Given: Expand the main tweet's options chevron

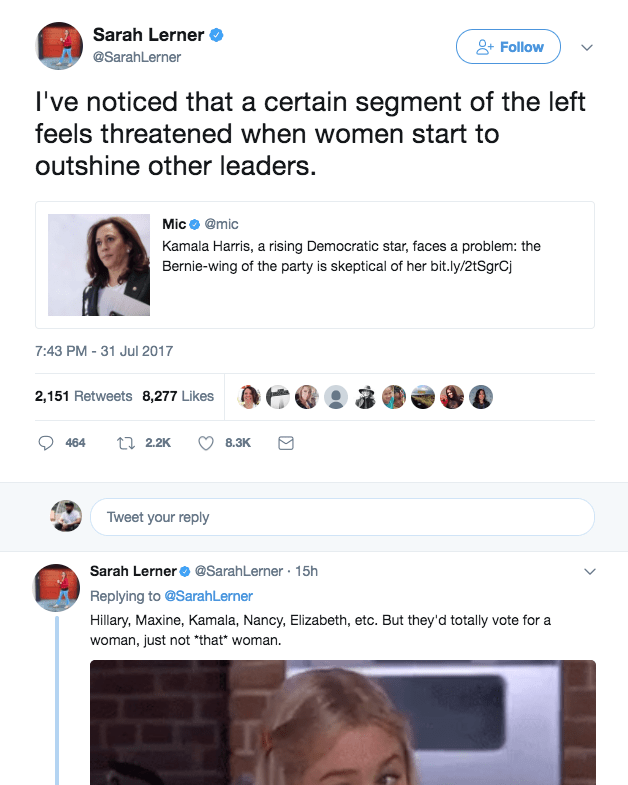Looking at the screenshot, I should click(x=588, y=47).
